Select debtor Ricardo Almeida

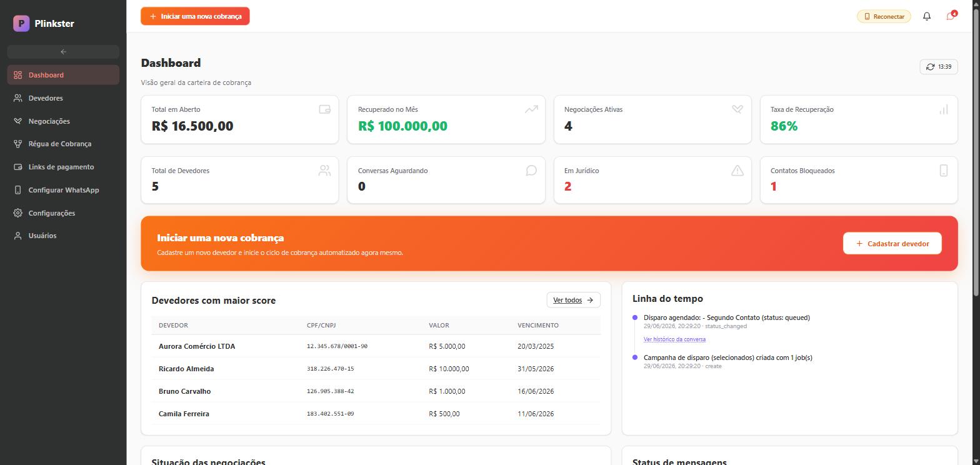click(x=186, y=369)
